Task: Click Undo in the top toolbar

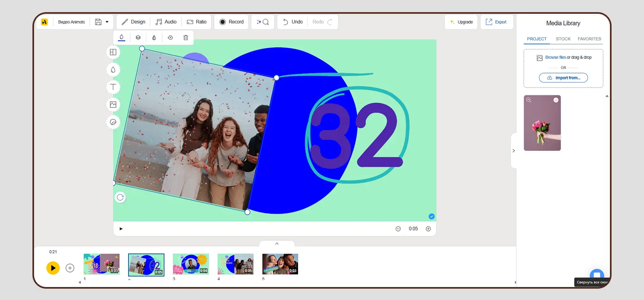Action: click(293, 22)
